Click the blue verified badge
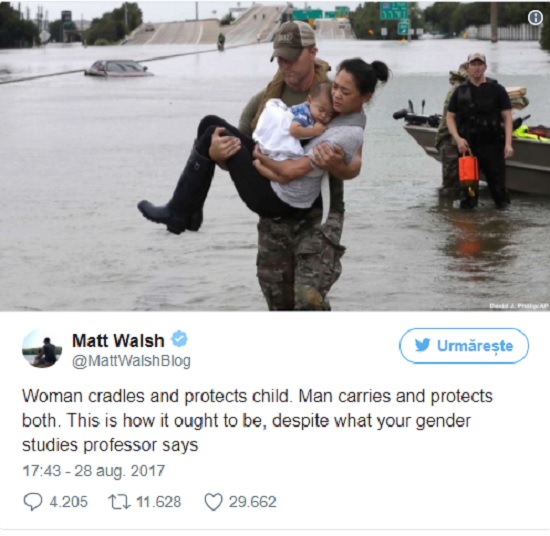Screen dimensions: 550x536 [x=179, y=339]
